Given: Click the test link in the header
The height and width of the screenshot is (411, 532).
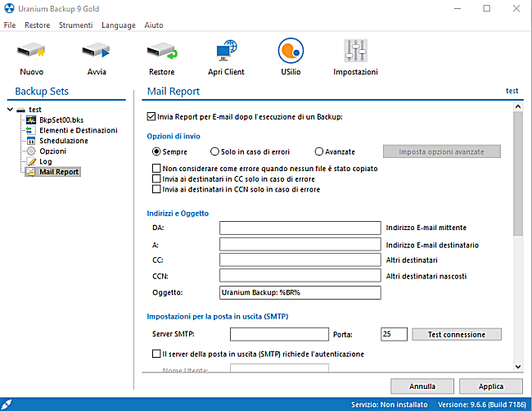Looking at the screenshot, I should (x=512, y=91).
